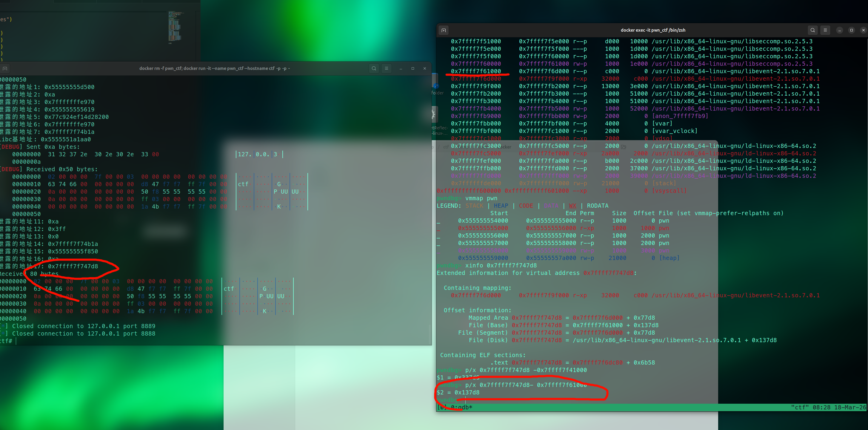This screenshot has width=868, height=430.
Task: Click the '[vsyscall]' mapping name
Action: (669, 191)
